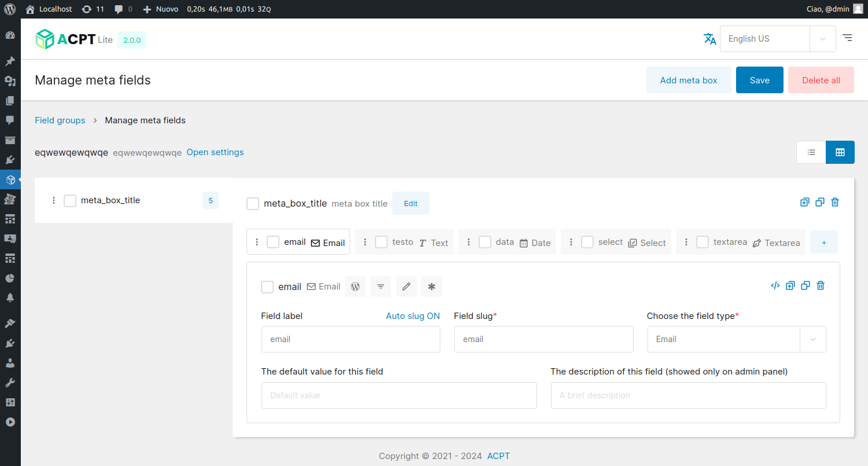Delete the meta_box_title box via trash icon

point(835,202)
